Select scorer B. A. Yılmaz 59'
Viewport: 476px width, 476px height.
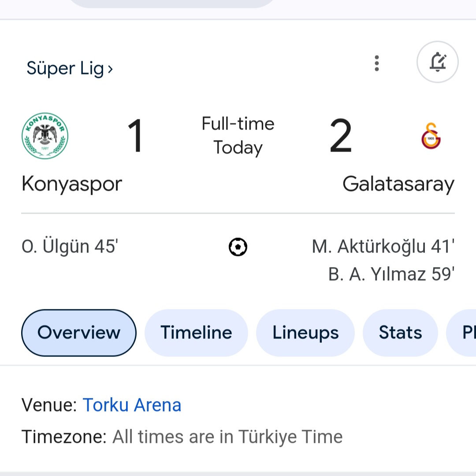(391, 274)
